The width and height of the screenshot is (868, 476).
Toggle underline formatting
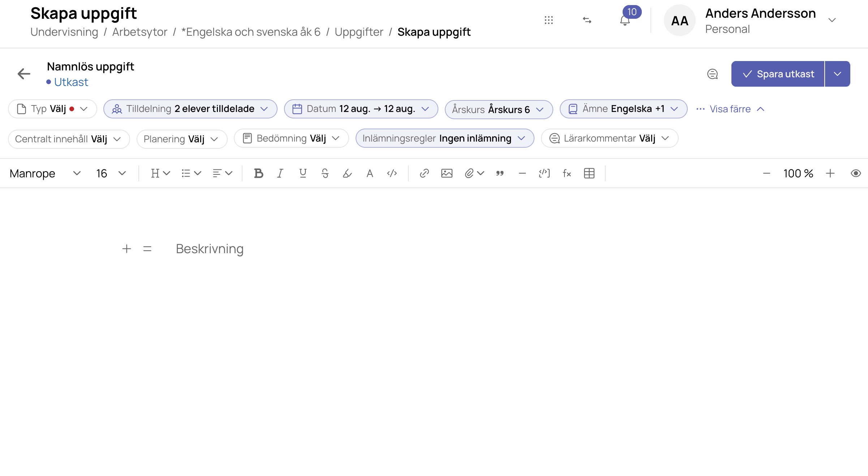click(303, 174)
